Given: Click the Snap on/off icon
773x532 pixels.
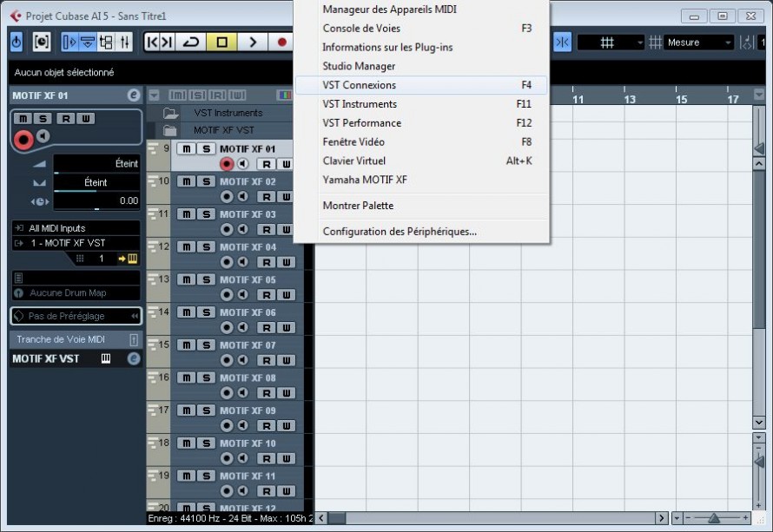Looking at the screenshot, I should [563, 43].
